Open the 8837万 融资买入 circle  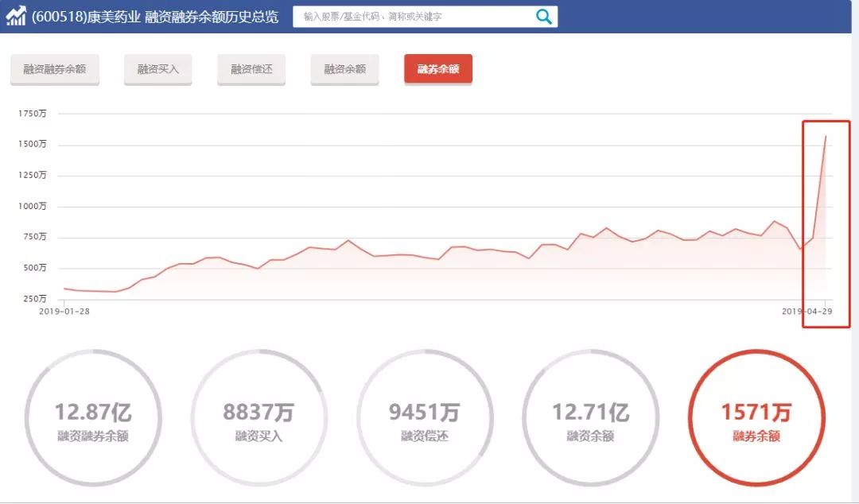[258, 418]
